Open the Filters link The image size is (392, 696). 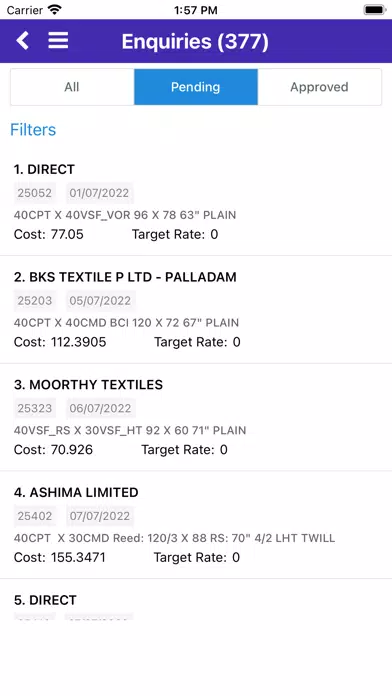coord(33,130)
